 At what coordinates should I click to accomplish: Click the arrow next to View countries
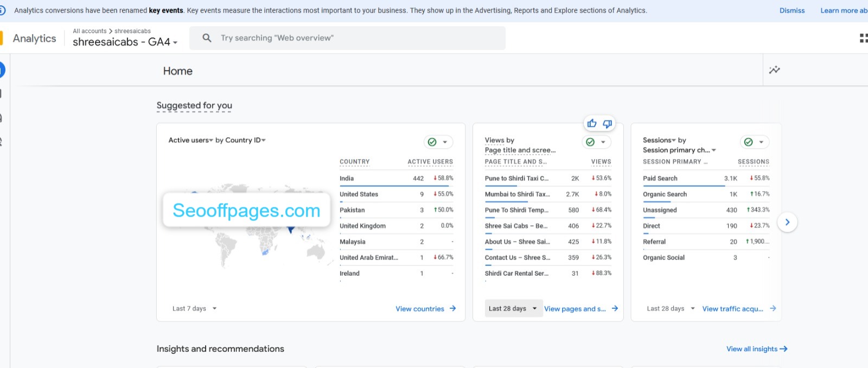pyautogui.click(x=452, y=308)
